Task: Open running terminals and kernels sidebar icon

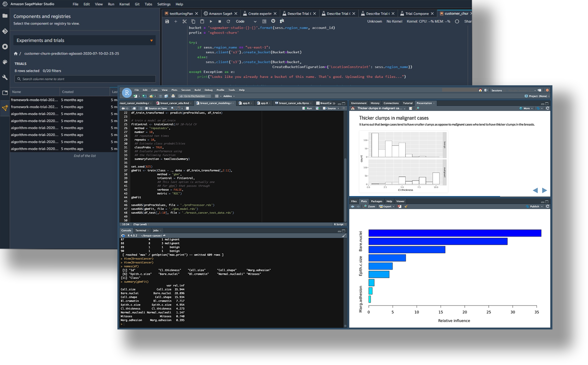Action: click(5, 47)
